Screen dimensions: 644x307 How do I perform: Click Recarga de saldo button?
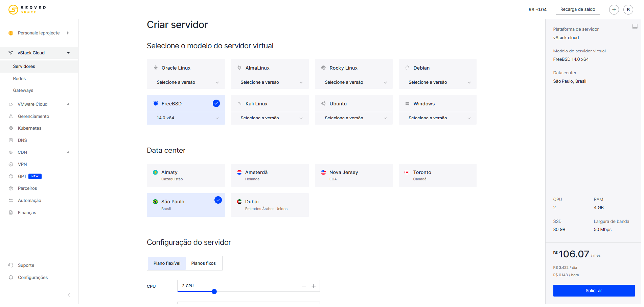pyautogui.click(x=578, y=9)
